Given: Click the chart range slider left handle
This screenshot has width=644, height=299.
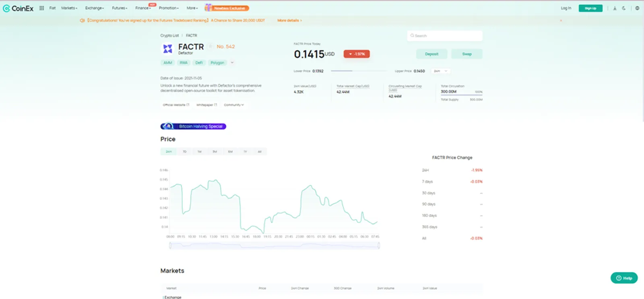Looking at the screenshot, I should click(x=170, y=245).
